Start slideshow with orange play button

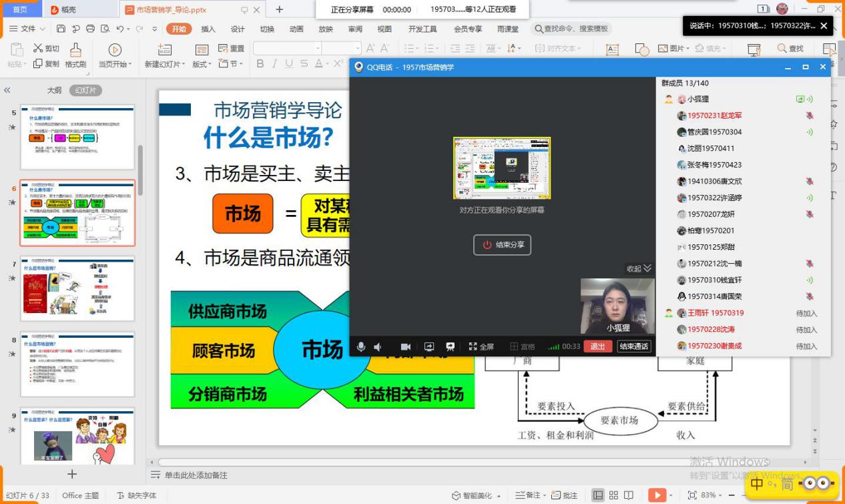[x=657, y=495]
